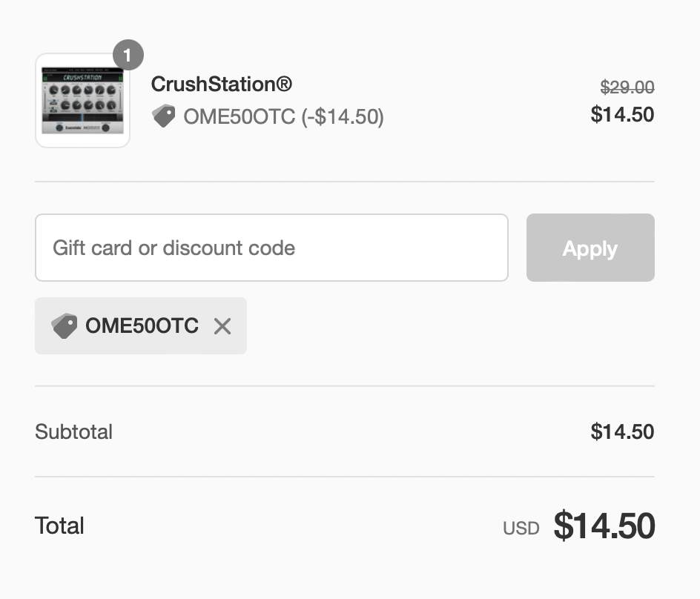The width and height of the screenshot is (700, 599).
Task: Click the quantity badge on the product image
Action: pyautogui.click(x=128, y=55)
